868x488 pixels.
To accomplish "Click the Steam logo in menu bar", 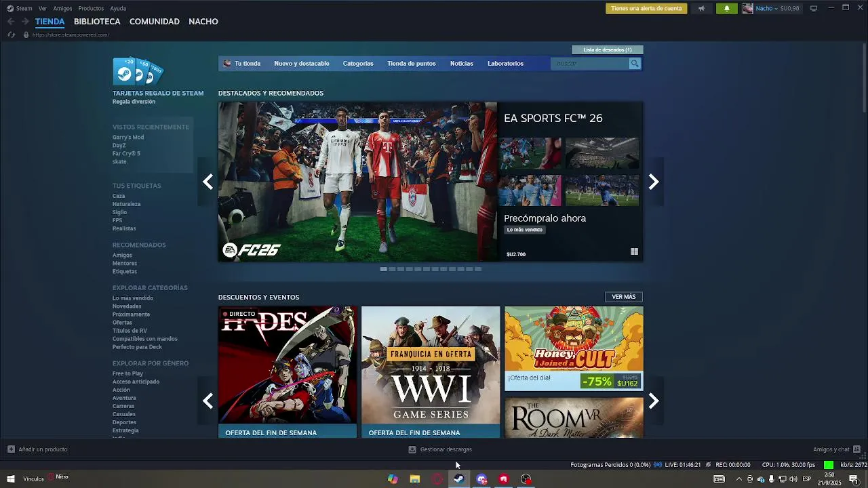I will (10, 8).
